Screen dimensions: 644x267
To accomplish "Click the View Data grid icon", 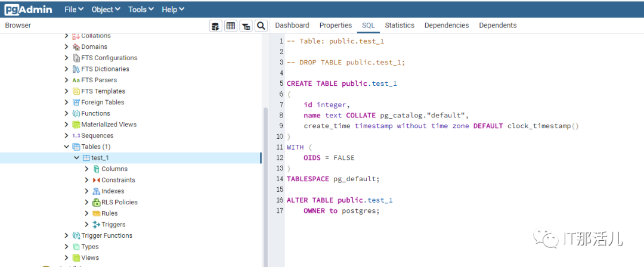I will 231,26.
